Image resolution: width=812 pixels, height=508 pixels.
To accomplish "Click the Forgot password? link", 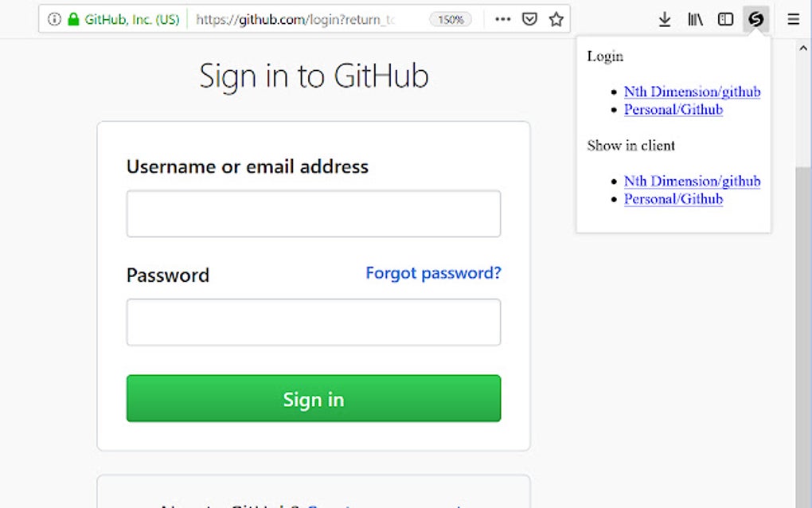I will 433,273.
